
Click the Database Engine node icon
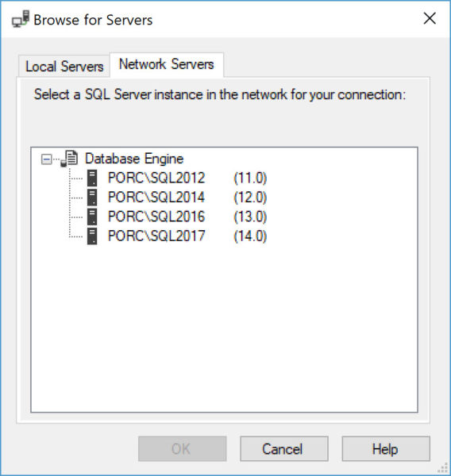click(69, 159)
